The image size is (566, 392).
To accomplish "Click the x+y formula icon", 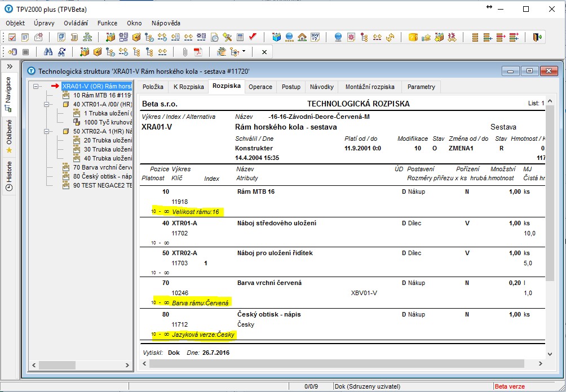I will (315, 37).
